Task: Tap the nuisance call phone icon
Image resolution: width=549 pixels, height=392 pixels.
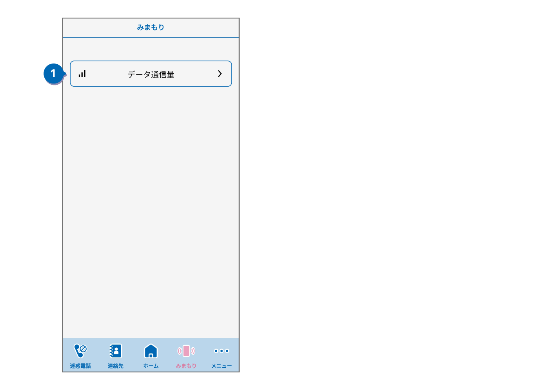Action: [80, 350]
